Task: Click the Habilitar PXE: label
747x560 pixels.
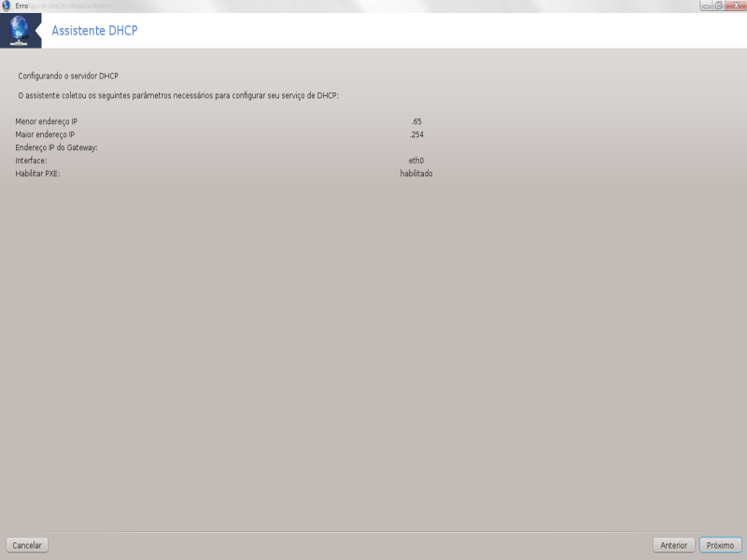Action: (37, 174)
